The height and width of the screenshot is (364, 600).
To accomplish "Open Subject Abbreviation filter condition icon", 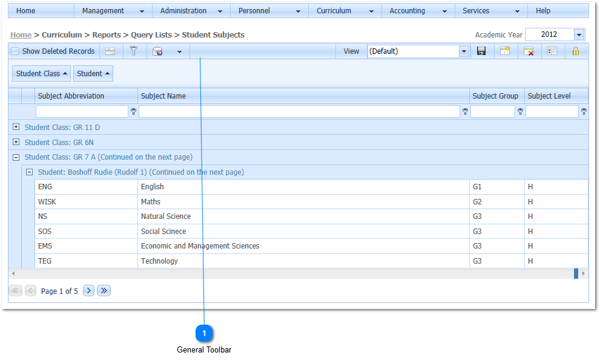I will pyautogui.click(x=133, y=111).
